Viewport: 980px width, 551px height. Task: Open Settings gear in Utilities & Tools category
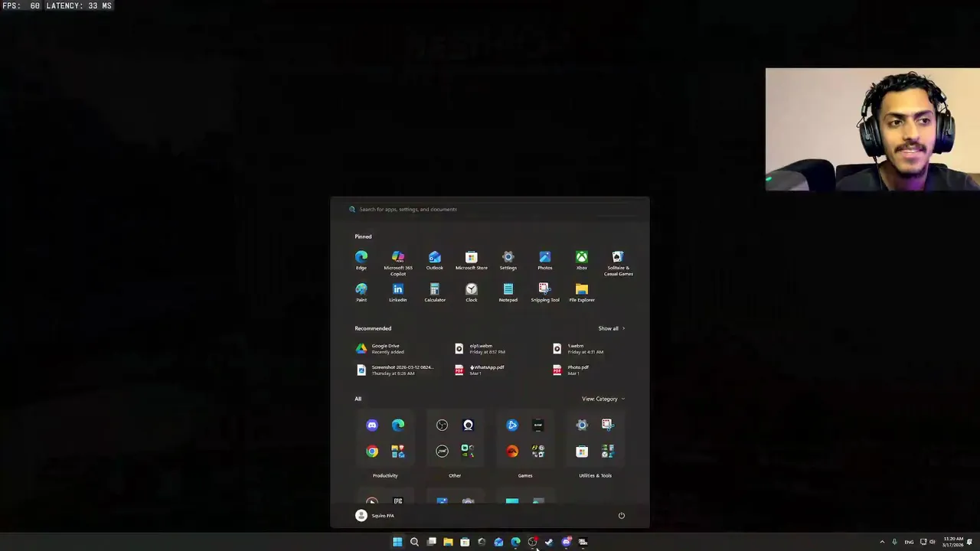pyautogui.click(x=582, y=425)
